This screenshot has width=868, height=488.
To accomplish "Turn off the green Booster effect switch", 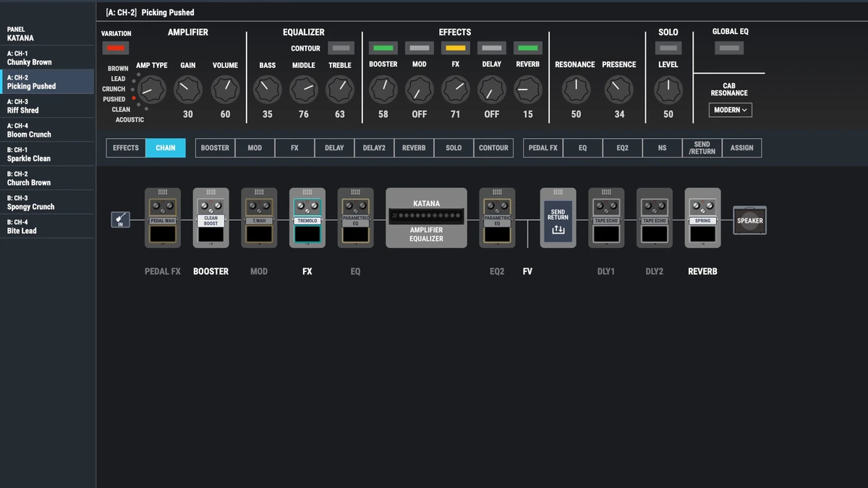I will click(x=383, y=48).
